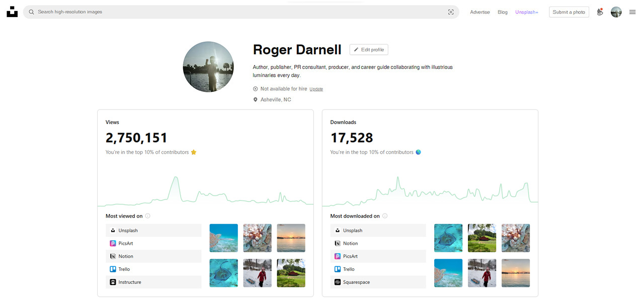Click the info icon next to Most downloaded on
The width and height of the screenshot is (644, 307).
point(385,216)
